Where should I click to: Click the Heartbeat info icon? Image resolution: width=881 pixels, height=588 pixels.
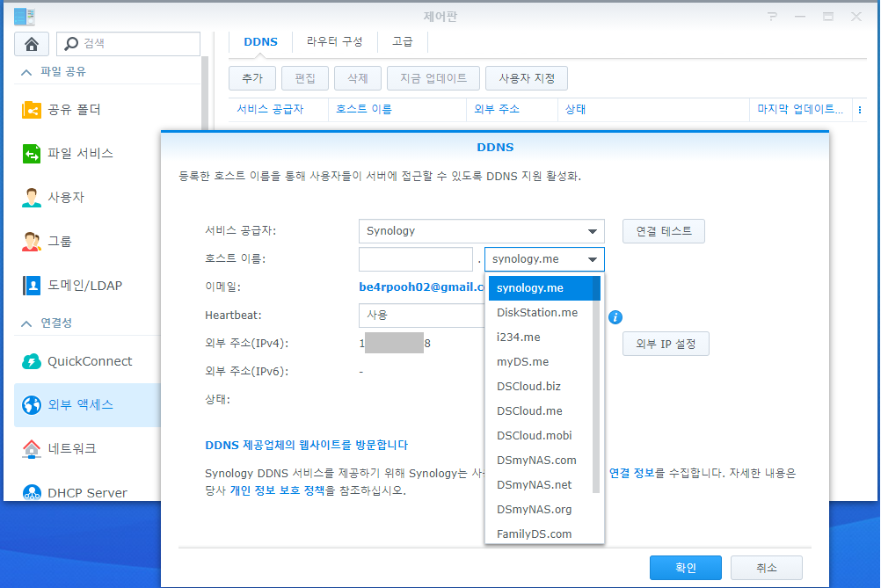(x=615, y=317)
